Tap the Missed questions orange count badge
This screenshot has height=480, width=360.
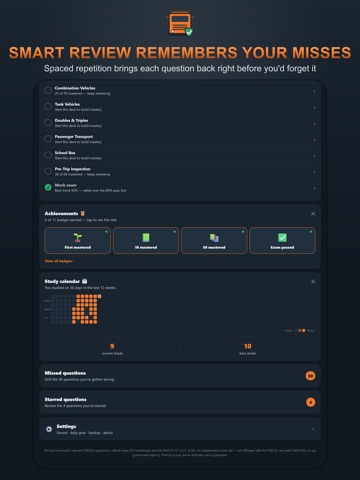point(310,376)
